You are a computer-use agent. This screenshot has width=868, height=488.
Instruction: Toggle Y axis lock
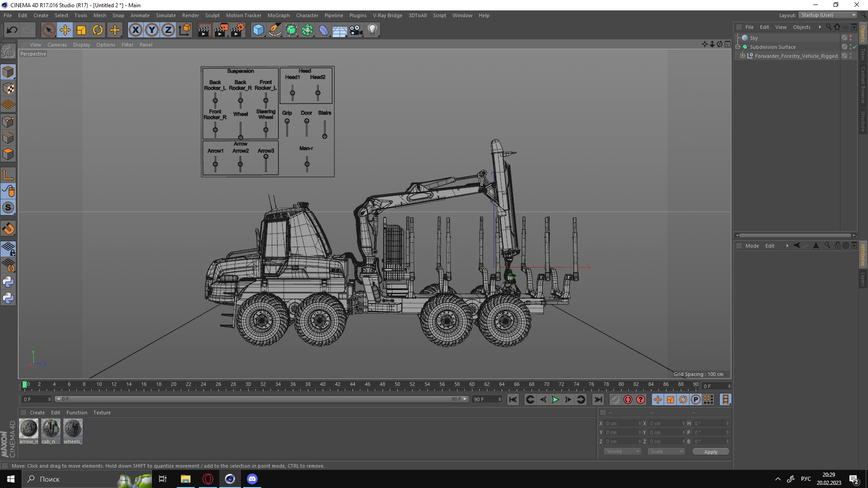coord(152,30)
